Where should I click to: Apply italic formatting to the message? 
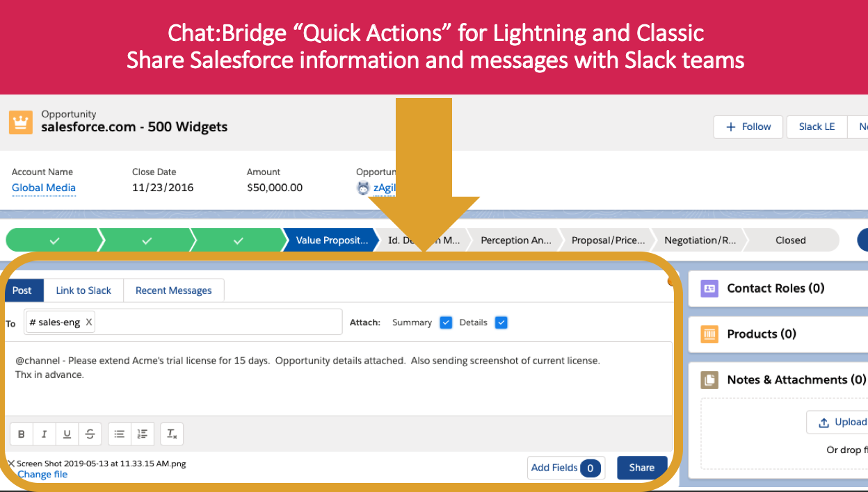(x=44, y=433)
